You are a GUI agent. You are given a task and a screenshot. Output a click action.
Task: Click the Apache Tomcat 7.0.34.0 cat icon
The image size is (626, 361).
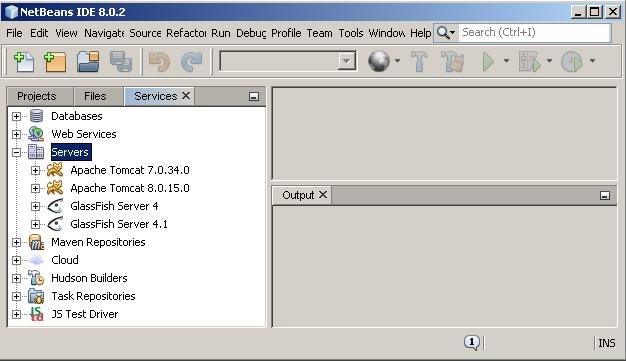click(55, 170)
